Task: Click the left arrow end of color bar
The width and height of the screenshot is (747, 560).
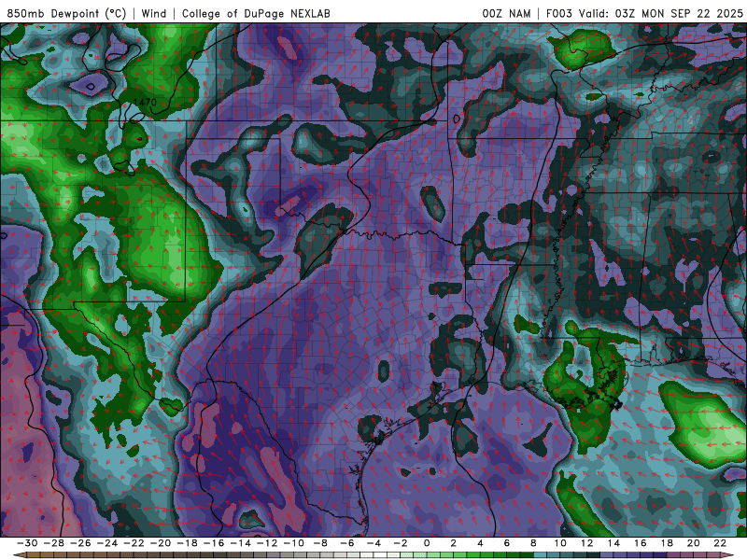Action: click(x=20, y=554)
